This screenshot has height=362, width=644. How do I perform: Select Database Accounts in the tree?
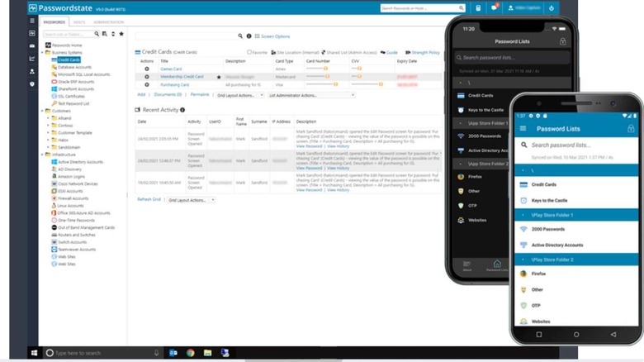click(74, 67)
